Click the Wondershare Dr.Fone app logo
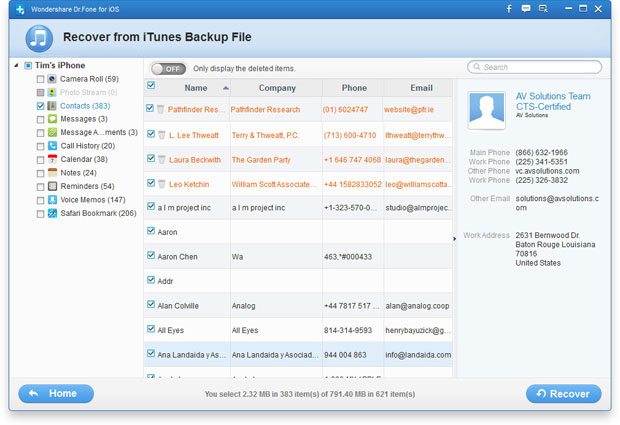 point(20,9)
